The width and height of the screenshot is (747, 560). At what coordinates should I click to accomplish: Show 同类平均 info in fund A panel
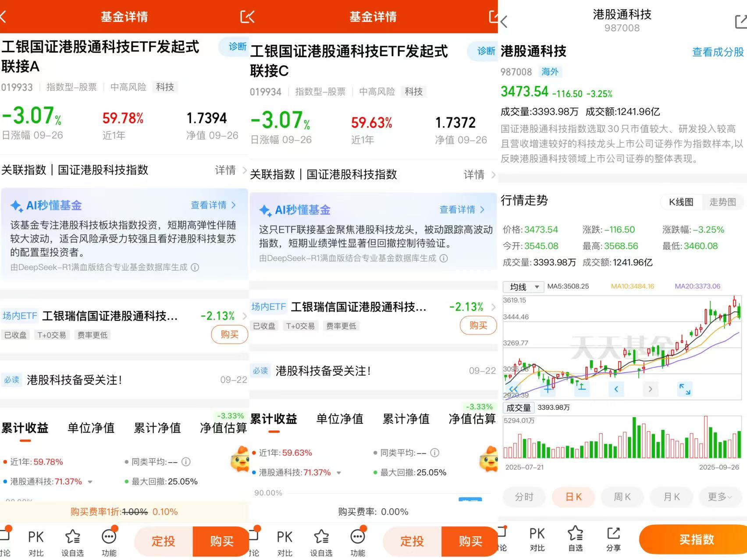(186, 461)
